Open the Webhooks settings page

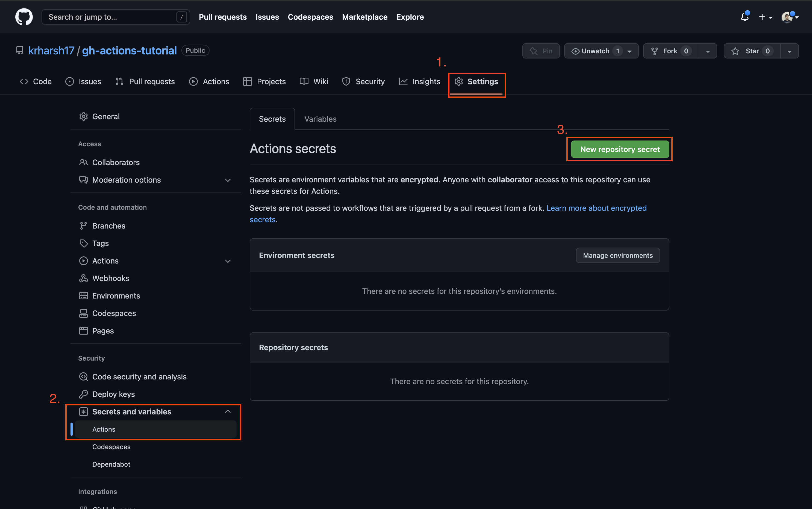(x=110, y=278)
